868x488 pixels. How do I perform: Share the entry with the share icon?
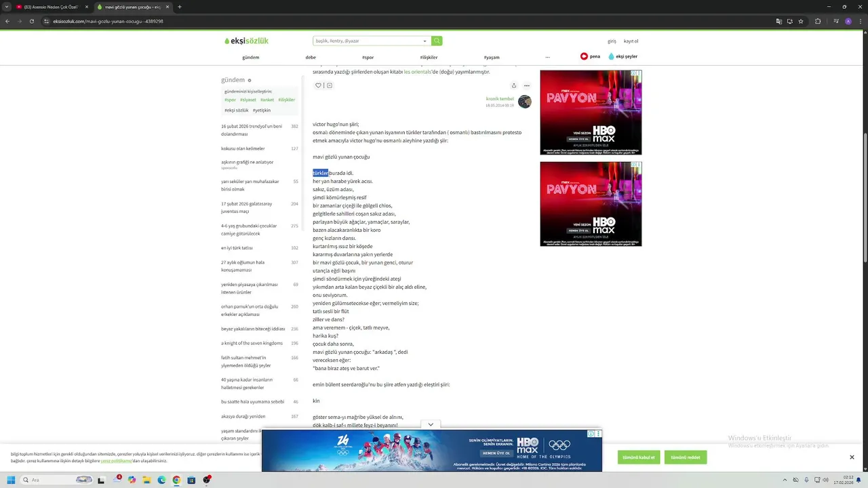(x=513, y=85)
